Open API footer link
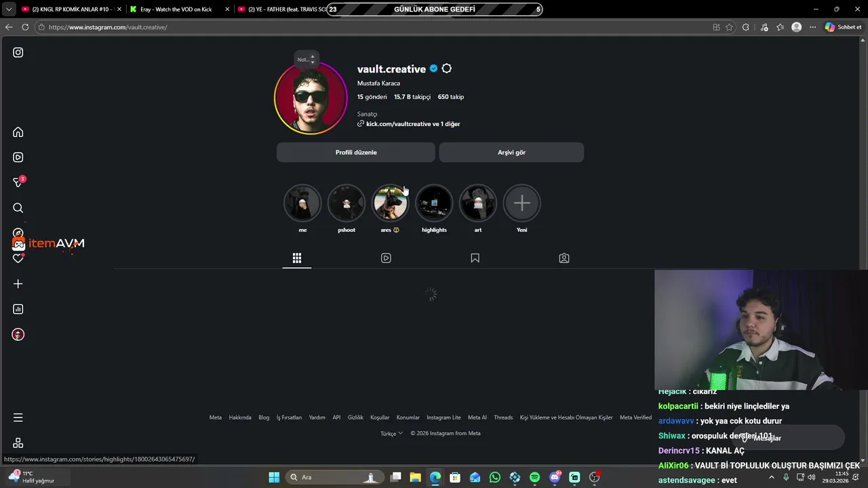Viewport: 868px width, 488px height. pos(336,418)
